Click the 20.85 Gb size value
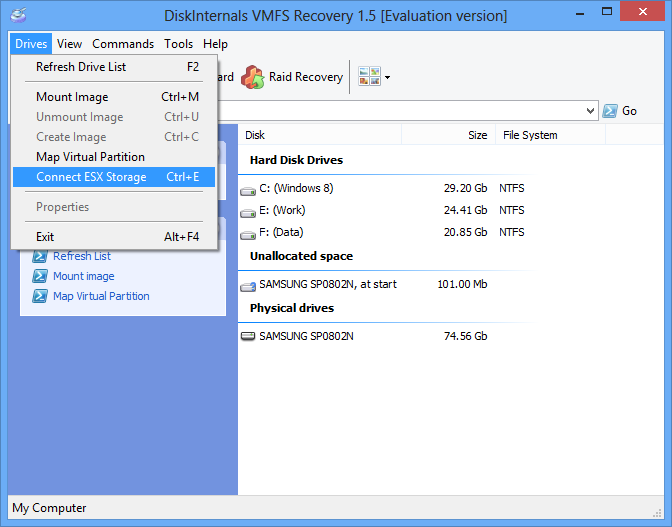 pos(465,232)
